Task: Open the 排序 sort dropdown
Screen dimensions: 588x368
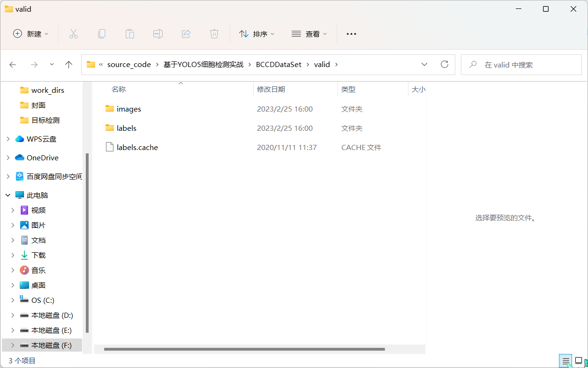Action: (257, 34)
